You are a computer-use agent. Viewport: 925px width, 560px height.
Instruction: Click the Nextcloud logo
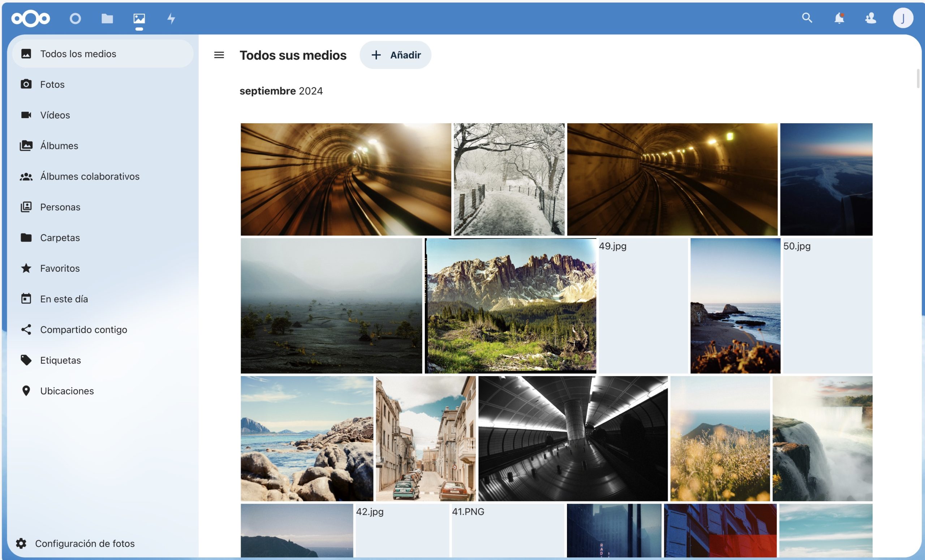tap(30, 18)
